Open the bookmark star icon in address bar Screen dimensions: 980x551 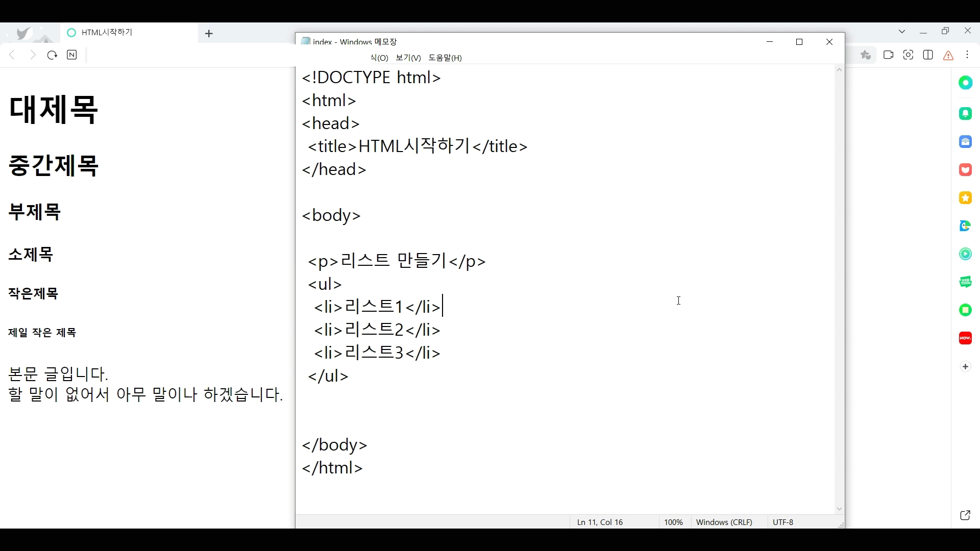866,55
